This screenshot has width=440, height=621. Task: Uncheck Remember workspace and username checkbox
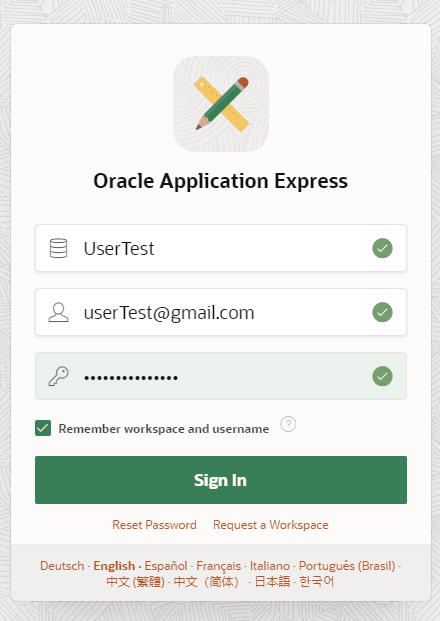43,428
